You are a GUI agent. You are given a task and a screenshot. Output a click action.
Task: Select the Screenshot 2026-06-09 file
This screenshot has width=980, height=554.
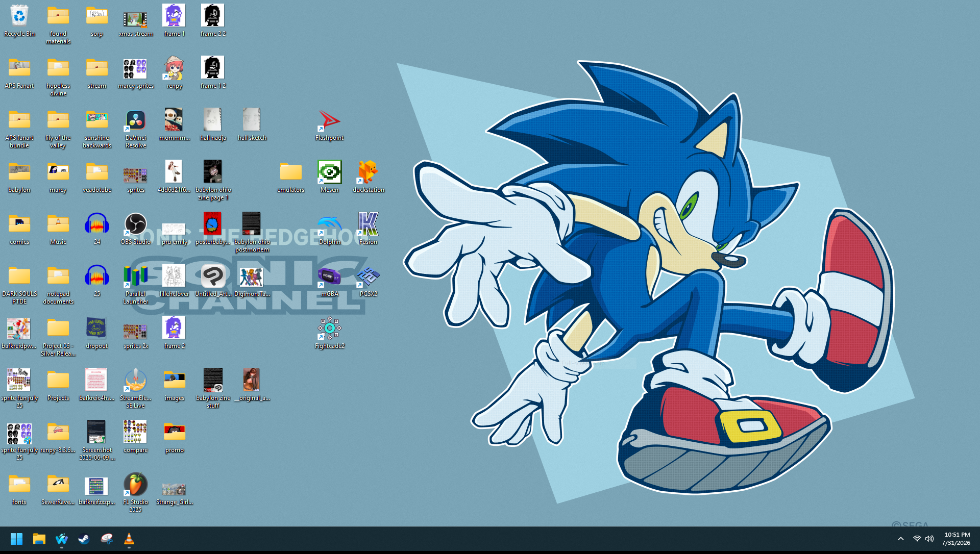click(97, 440)
